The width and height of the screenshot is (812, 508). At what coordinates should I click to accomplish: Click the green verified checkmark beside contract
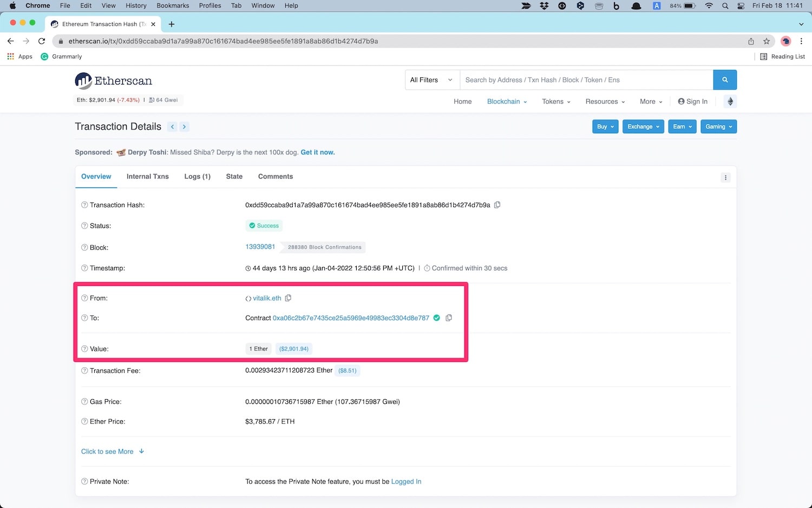click(x=436, y=318)
